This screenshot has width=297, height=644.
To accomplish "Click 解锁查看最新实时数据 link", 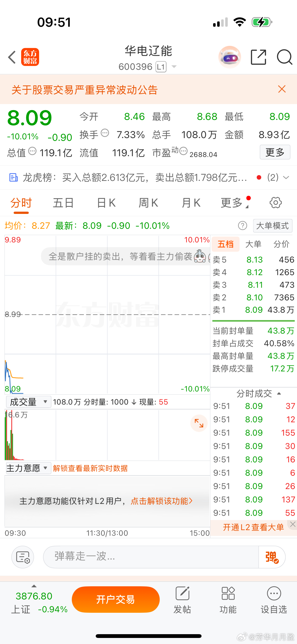I will (x=90, y=468).
